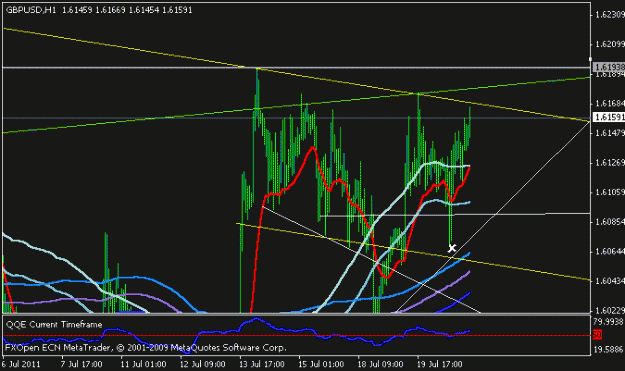Viewport: 625px width, 371px height.
Task: Click the 19 Jul 17:00 time label
Action: pyautogui.click(x=440, y=364)
